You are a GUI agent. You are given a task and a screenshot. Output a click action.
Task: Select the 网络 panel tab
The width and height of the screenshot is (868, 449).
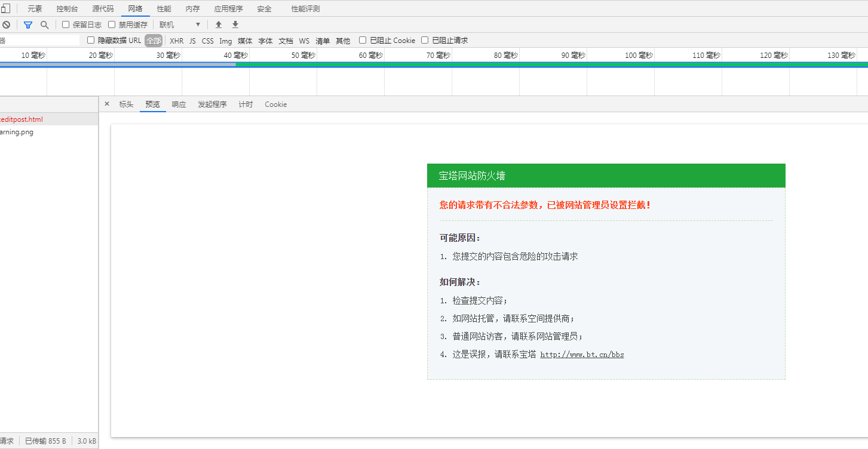click(x=136, y=9)
